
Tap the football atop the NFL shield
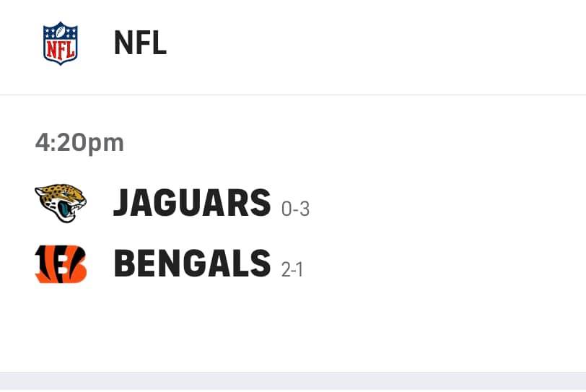coord(60,30)
